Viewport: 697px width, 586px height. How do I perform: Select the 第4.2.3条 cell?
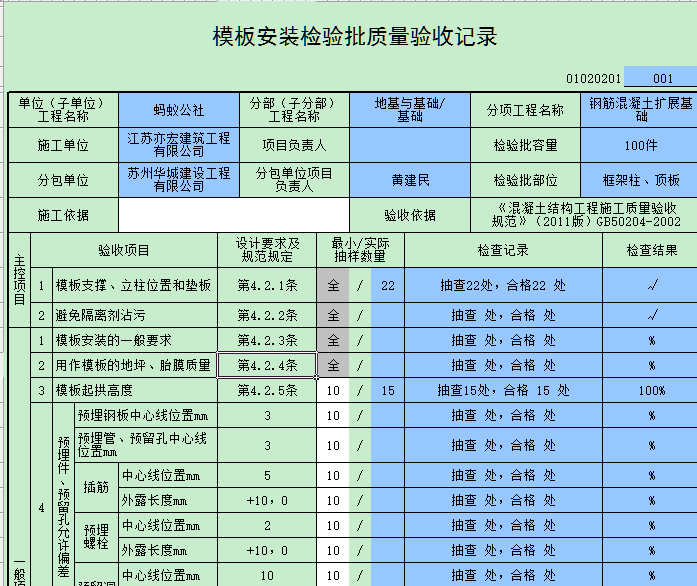click(x=267, y=341)
